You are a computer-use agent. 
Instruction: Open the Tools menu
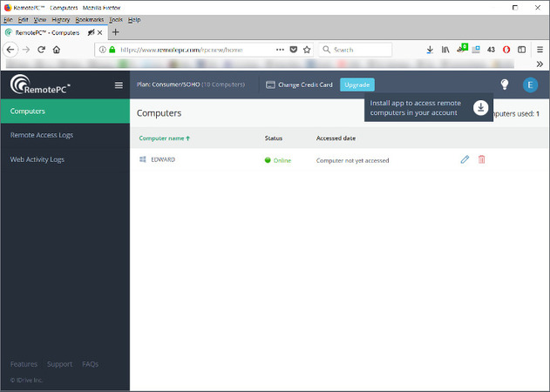(x=116, y=20)
